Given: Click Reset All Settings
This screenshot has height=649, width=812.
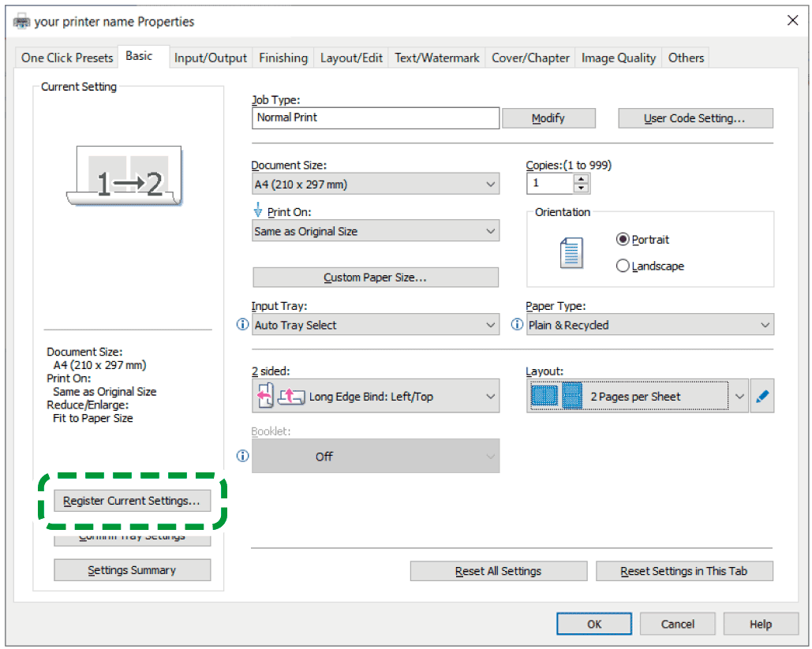Looking at the screenshot, I should coord(498,571).
